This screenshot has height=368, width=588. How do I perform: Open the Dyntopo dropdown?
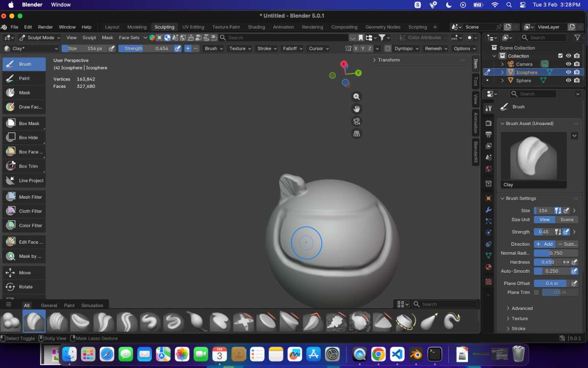pos(407,49)
